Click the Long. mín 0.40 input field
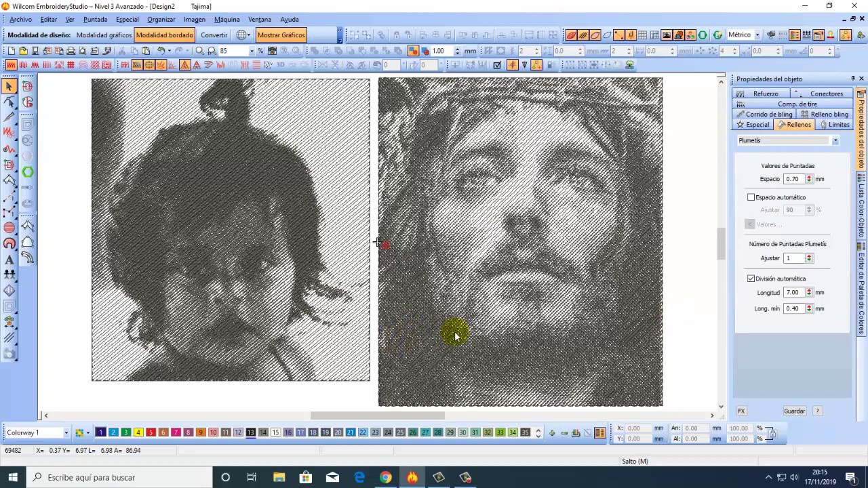The height and width of the screenshot is (488, 868). click(x=793, y=308)
